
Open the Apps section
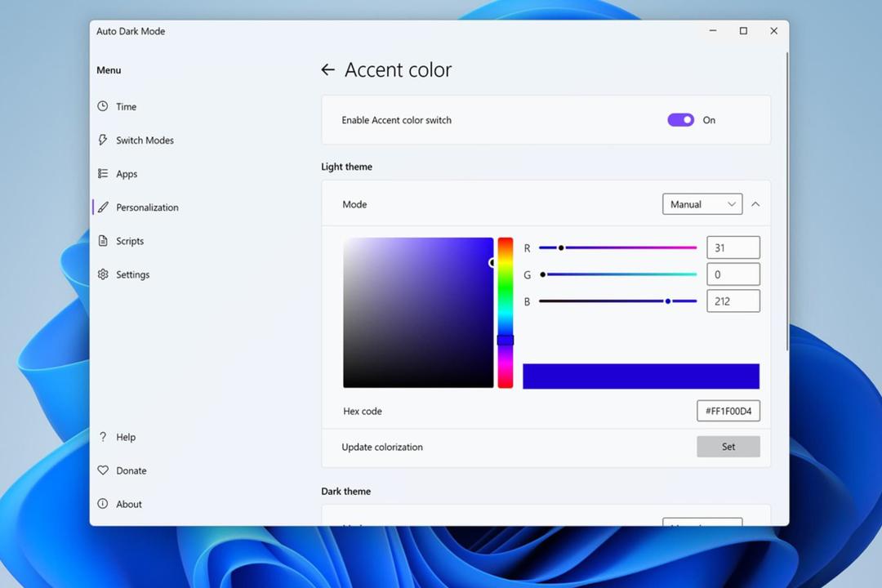[127, 174]
